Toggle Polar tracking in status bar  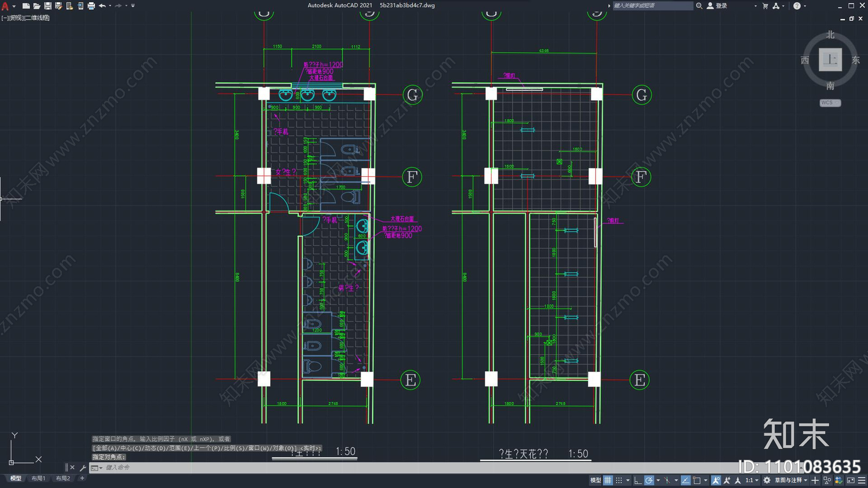649,480
